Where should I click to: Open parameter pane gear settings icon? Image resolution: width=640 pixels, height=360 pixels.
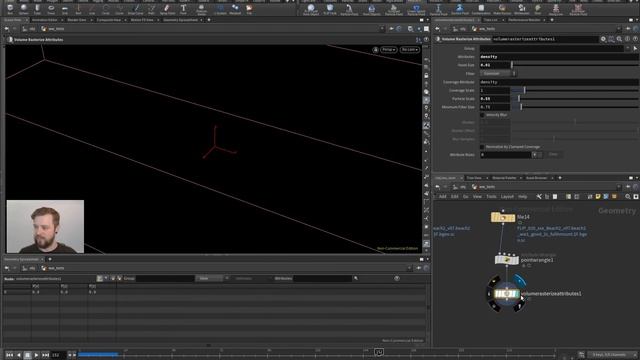pyautogui.click(x=603, y=39)
